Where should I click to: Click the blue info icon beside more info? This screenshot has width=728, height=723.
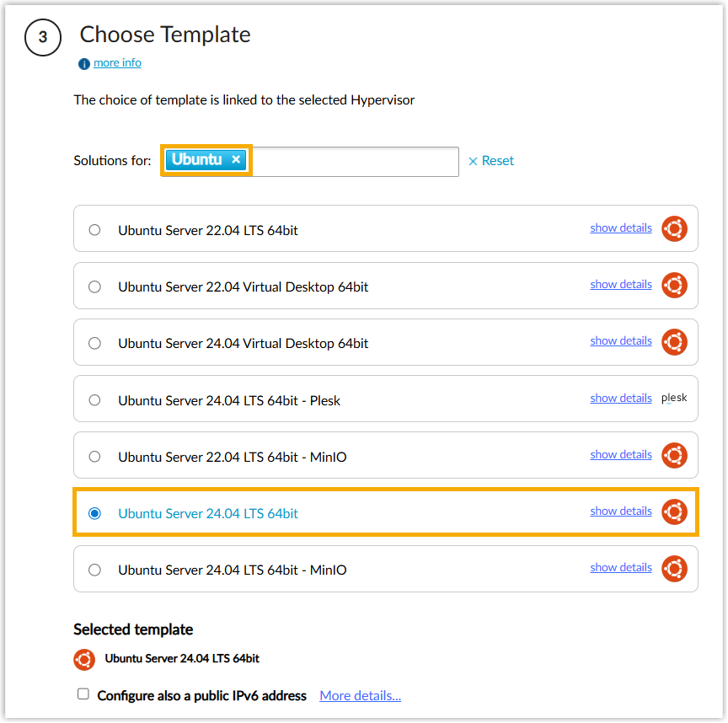click(84, 64)
